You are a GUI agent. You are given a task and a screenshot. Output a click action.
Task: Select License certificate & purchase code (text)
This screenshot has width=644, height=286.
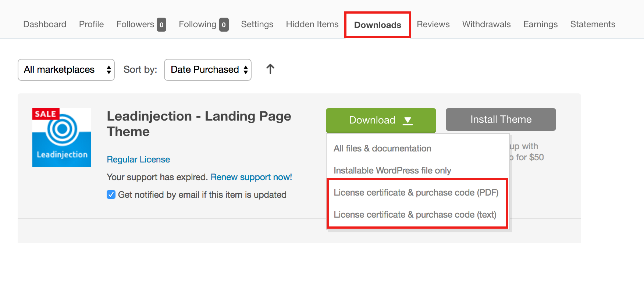(415, 215)
